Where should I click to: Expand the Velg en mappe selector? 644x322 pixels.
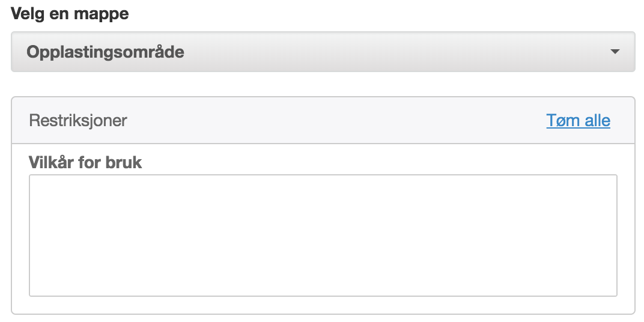click(323, 52)
